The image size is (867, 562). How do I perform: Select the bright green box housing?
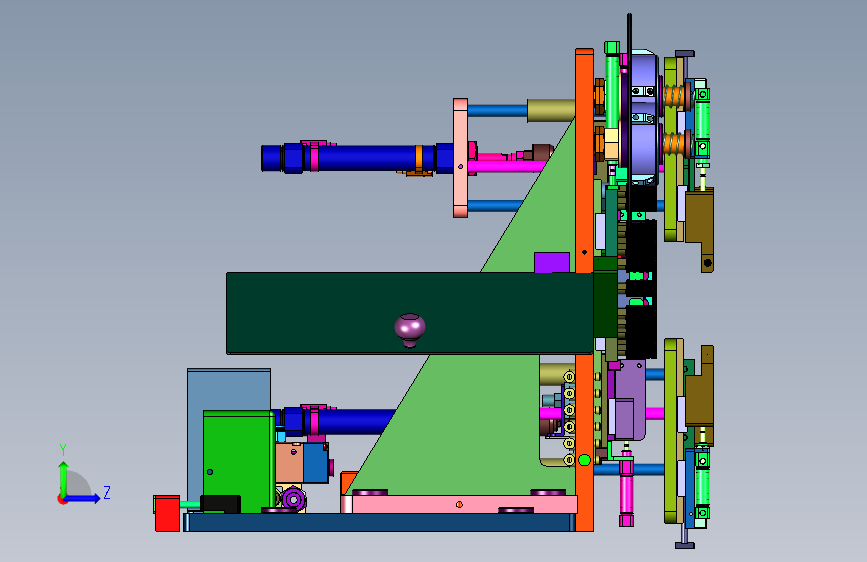(239, 461)
